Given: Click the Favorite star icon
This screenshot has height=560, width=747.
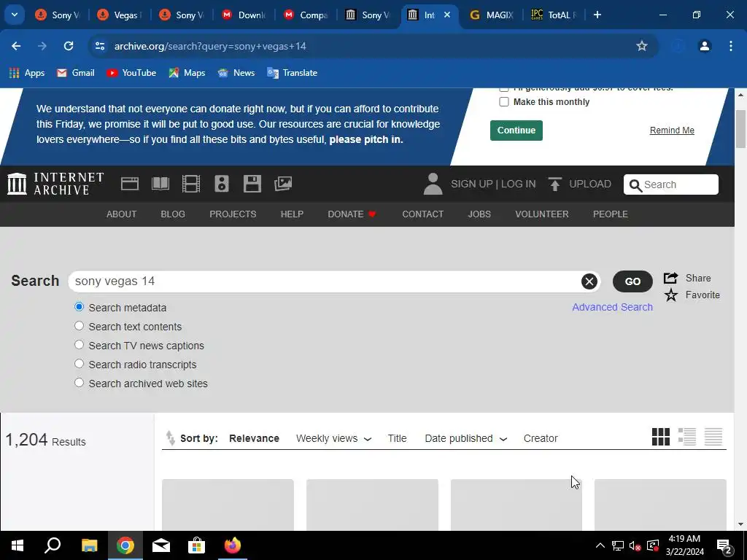Looking at the screenshot, I should (671, 295).
